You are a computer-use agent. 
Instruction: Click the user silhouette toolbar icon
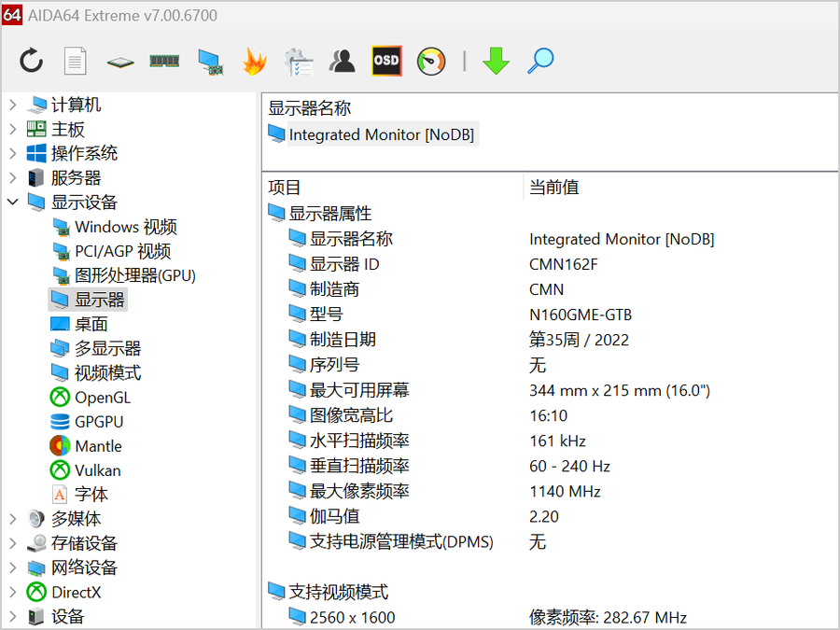coord(343,61)
